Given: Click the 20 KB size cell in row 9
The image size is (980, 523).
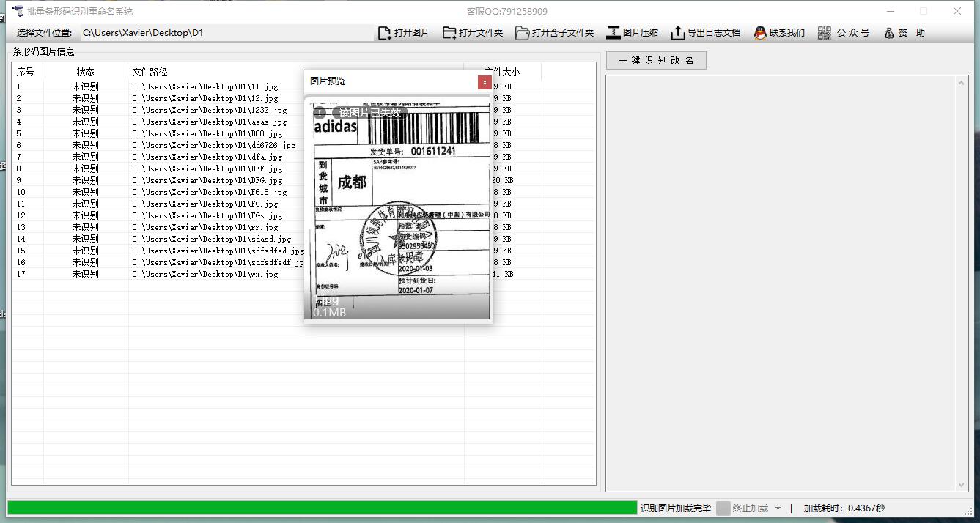Looking at the screenshot, I should click(x=502, y=180).
